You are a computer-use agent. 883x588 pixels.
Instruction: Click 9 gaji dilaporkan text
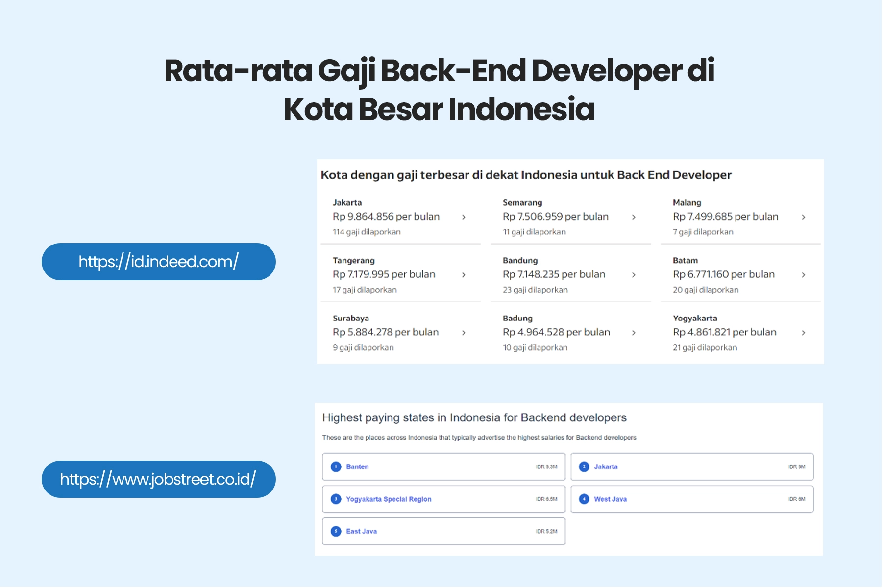(363, 347)
